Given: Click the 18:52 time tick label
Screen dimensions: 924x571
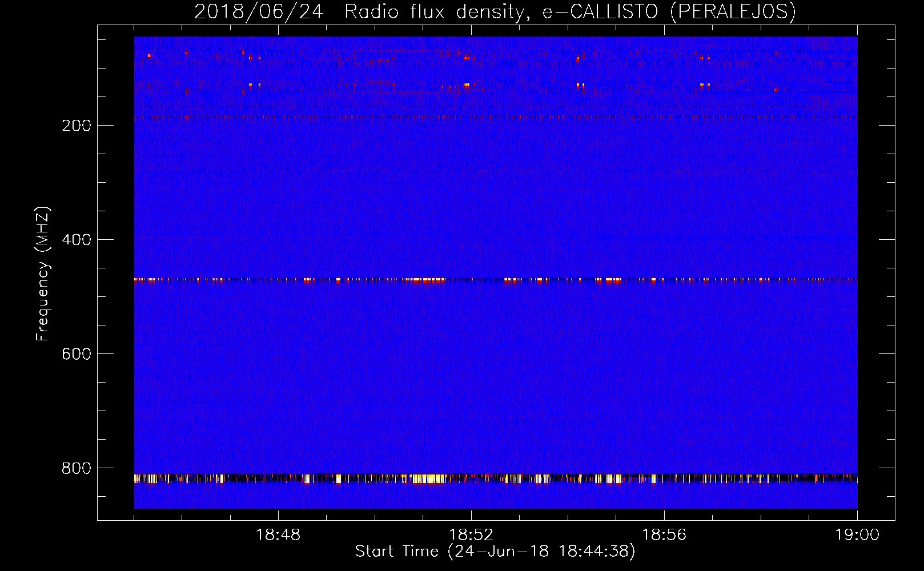Looking at the screenshot, I should coord(471,535).
